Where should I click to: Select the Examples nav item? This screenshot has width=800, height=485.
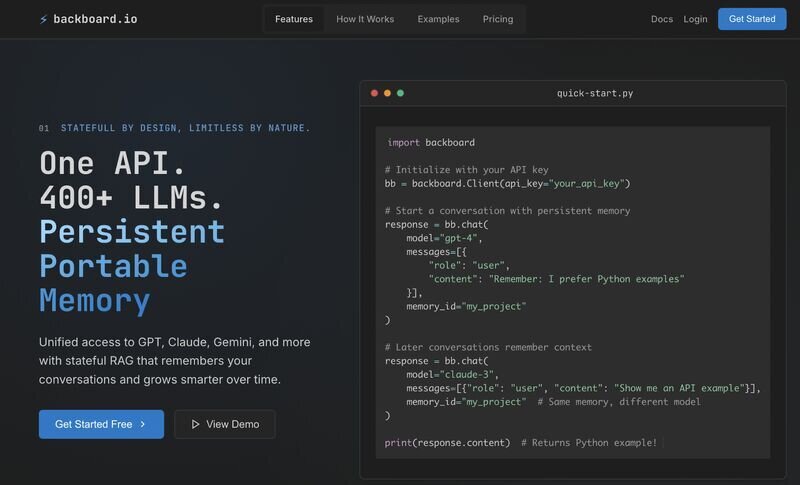tap(438, 19)
